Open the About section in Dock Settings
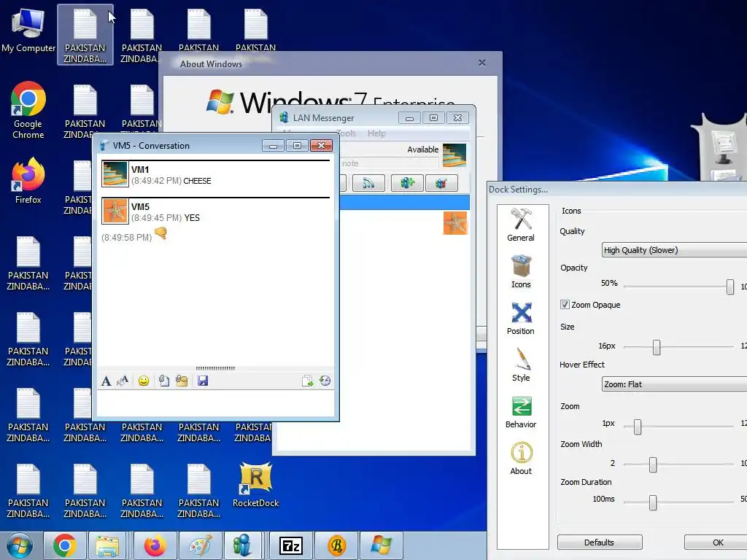747x560 pixels. click(x=521, y=458)
